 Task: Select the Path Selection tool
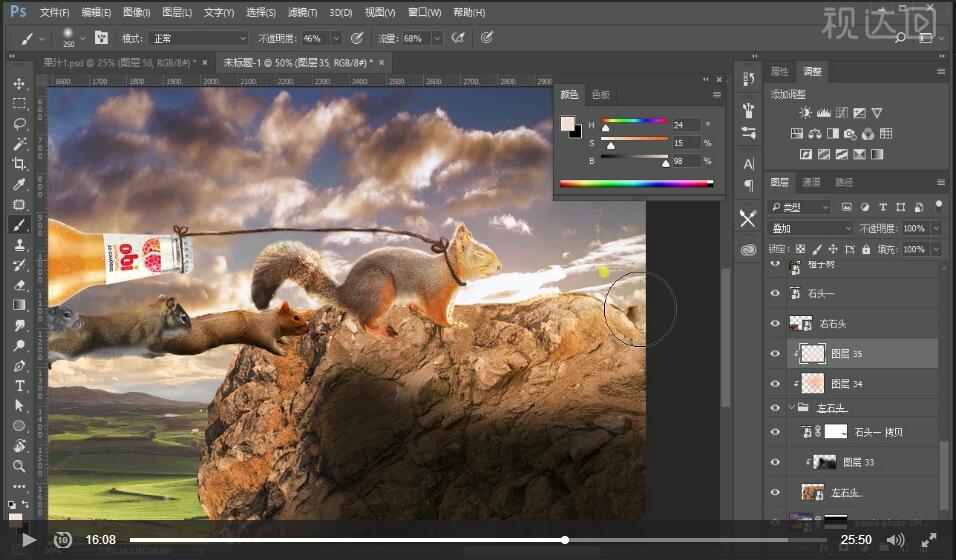[19, 406]
